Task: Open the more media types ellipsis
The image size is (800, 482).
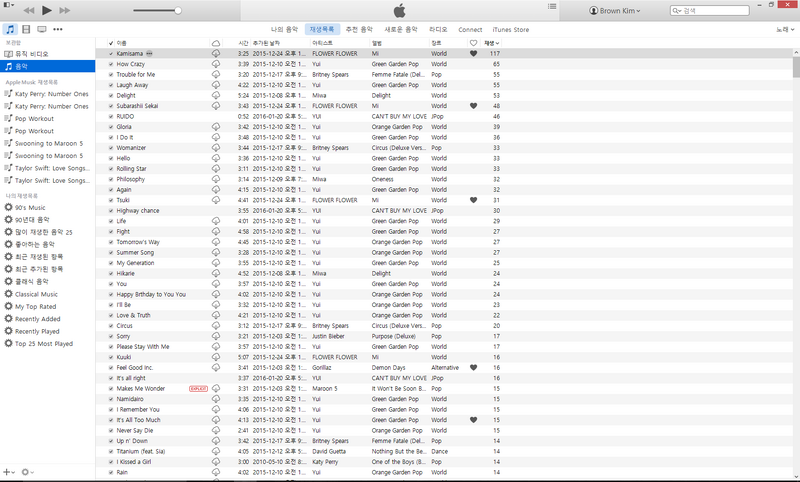Action: 58,30
